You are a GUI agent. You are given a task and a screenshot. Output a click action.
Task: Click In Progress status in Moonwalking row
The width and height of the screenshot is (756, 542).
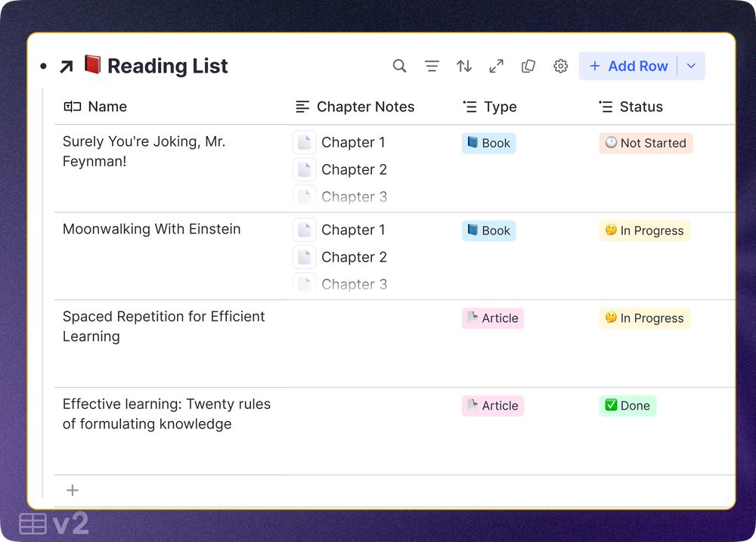[644, 231]
